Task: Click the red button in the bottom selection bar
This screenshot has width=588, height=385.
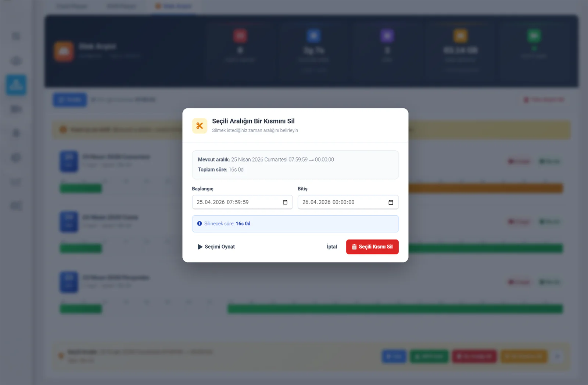Action: pyautogui.click(x=474, y=356)
